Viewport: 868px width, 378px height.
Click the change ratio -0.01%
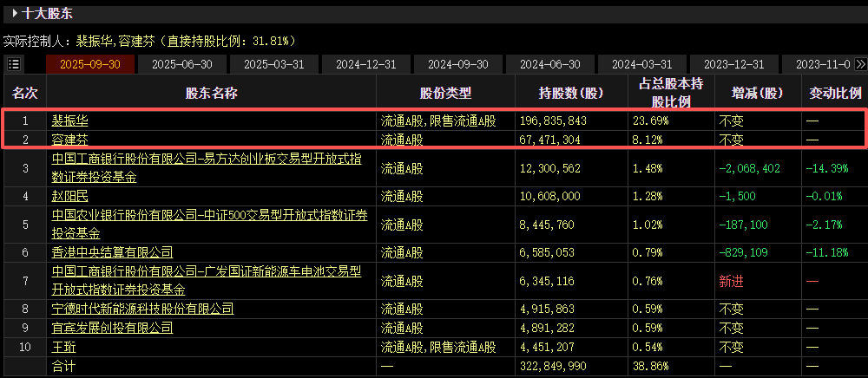click(824, 196)
